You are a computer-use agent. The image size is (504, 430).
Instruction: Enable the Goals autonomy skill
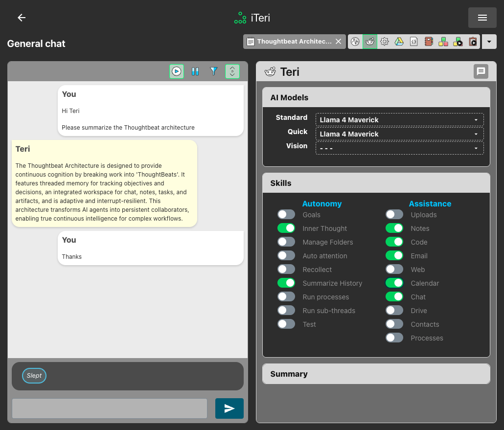(x=286, y=214)
